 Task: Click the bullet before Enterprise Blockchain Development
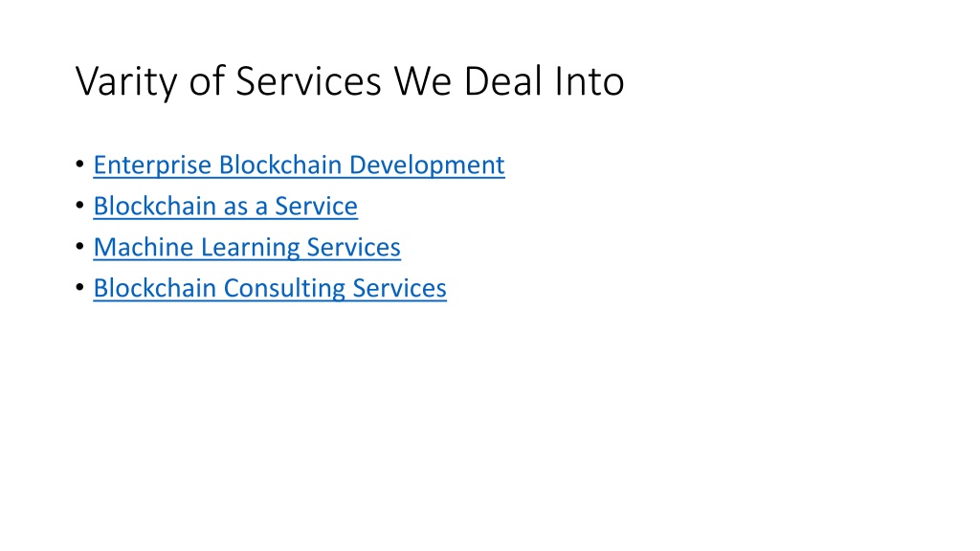click(x=80, y=165)
